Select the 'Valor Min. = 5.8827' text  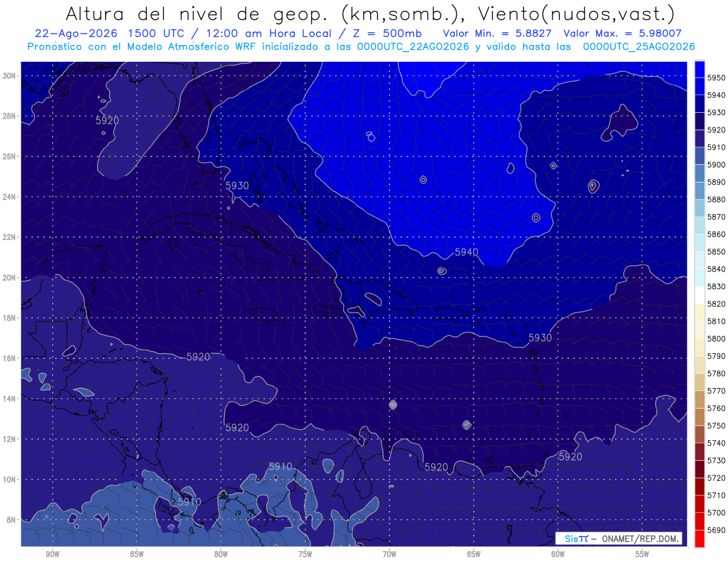click(499, 34)
